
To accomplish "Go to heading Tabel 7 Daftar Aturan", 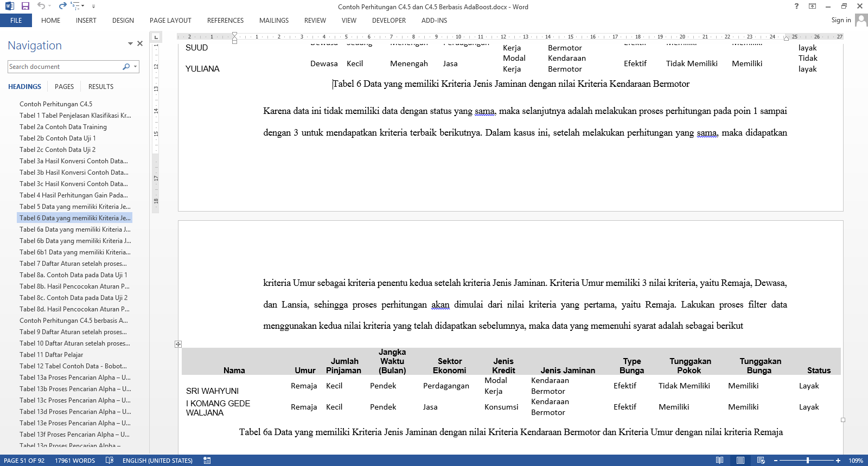I will pos(73,264).
